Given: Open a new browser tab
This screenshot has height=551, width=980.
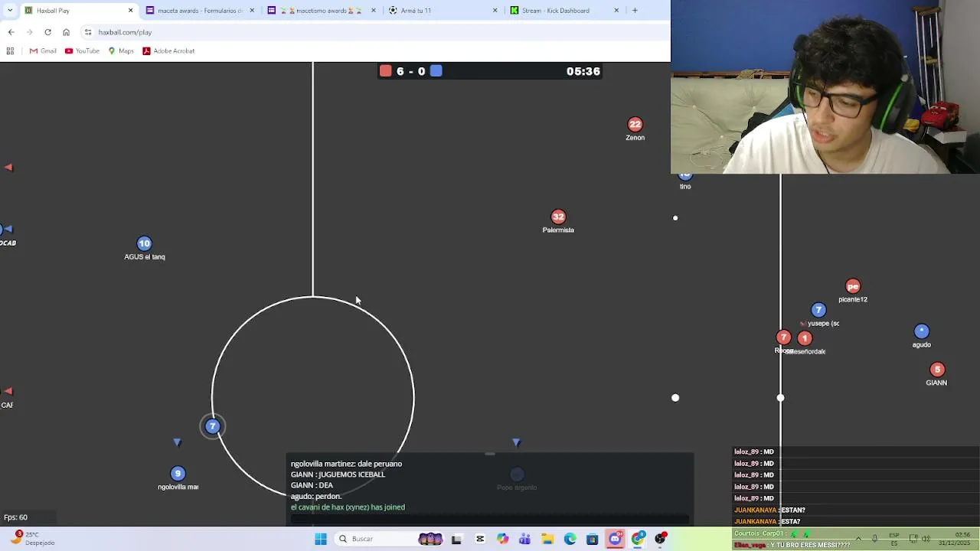Looking at the screenshot, I should point(635,11).
